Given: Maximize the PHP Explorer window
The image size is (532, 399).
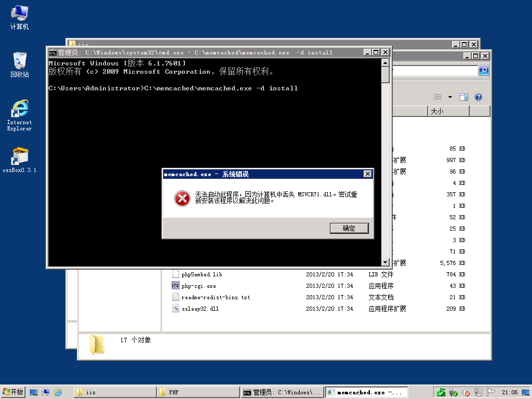Looking at the screenshot, I should [x=476, y=56].
